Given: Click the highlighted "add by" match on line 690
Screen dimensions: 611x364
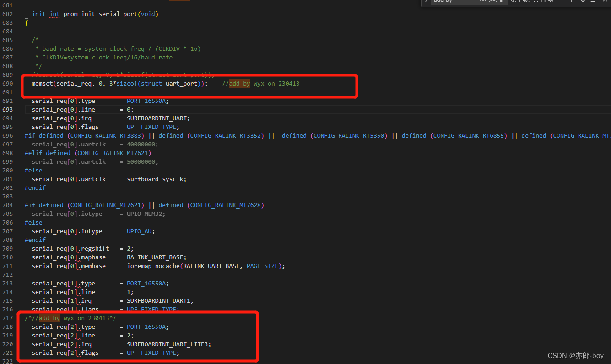Looking at the screenshot, I should click(239, 84).
